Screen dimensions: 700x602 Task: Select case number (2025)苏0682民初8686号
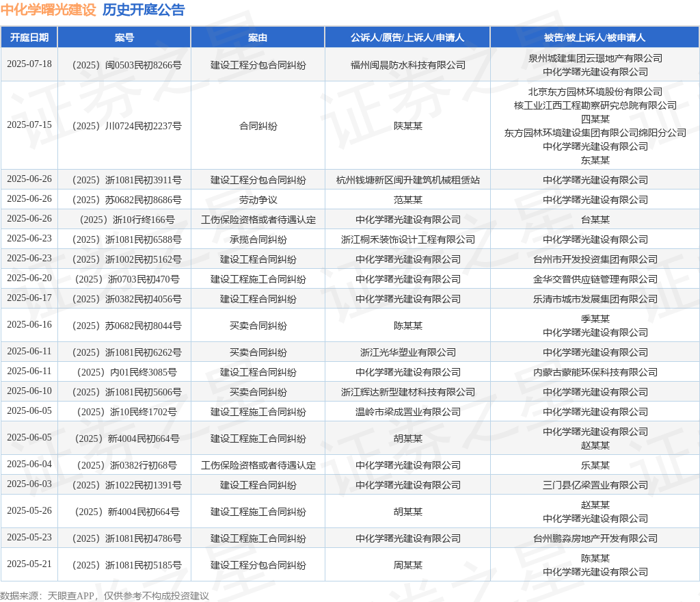click(126, 200)
